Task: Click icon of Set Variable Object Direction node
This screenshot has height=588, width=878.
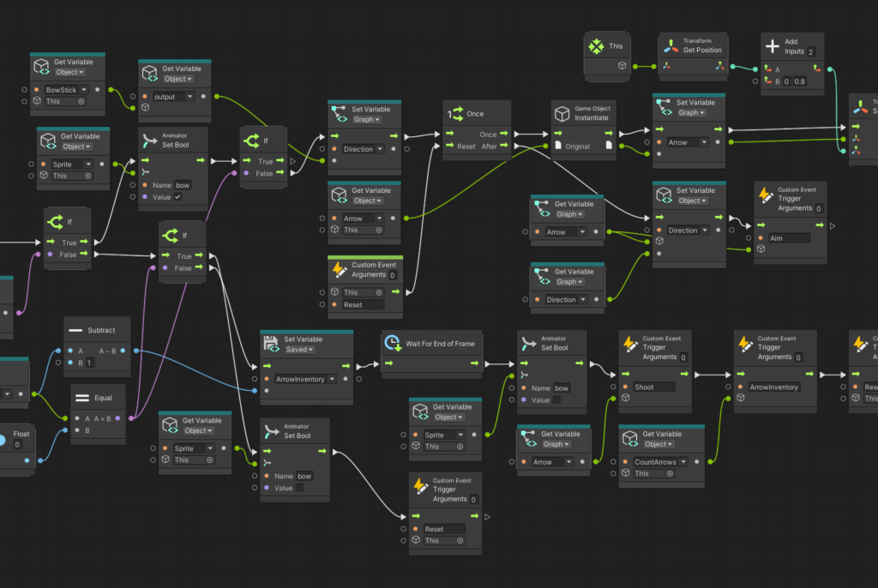Action: (665, 195)
